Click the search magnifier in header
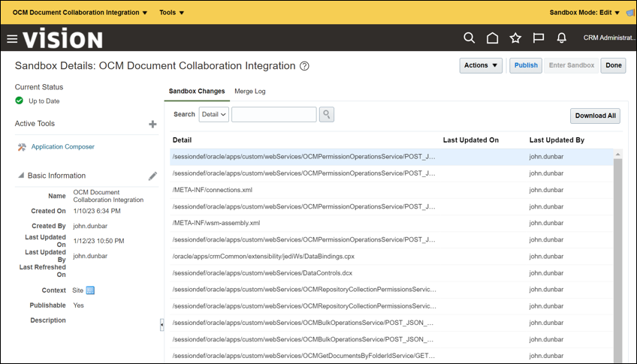The width and height of the screenshot is (637, 364). (x=469, y=38)
